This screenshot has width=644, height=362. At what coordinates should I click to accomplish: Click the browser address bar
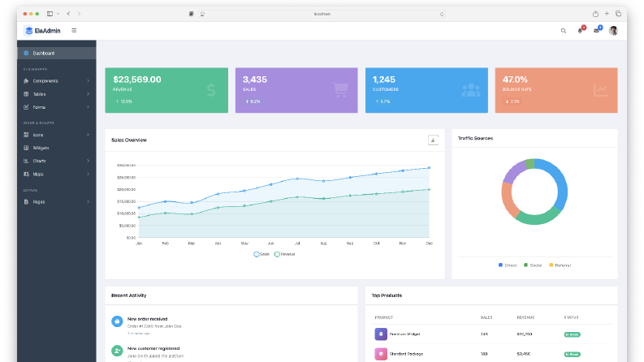[322, 14]
